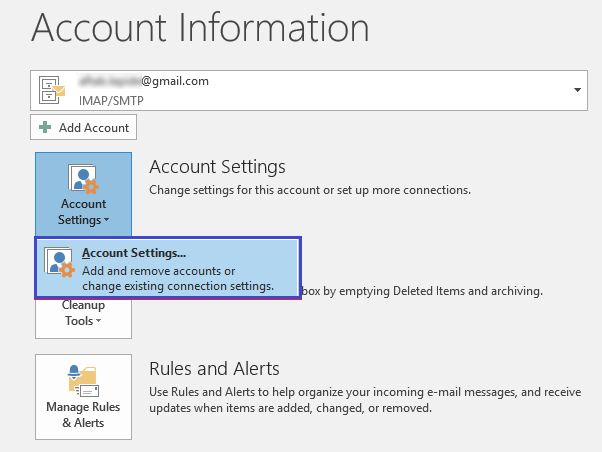The width and height of the screenshot is (602, 452).
Task: Open the account selector dropdown arrow
Action: (x=577, y=90)
